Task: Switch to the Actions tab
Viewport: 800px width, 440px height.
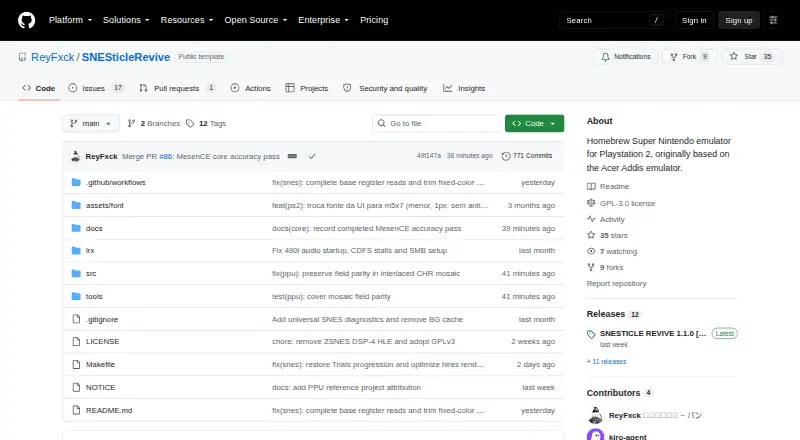Action: 251,88
